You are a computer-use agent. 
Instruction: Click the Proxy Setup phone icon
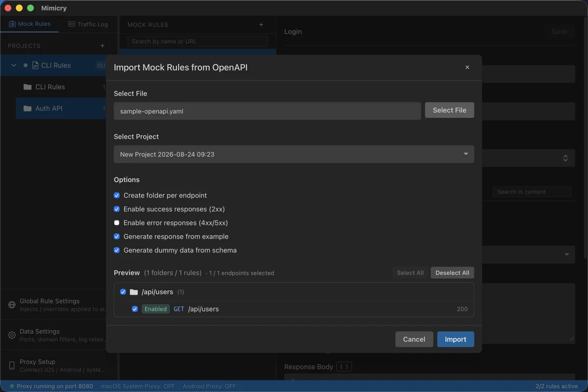pyautogui.click(x=12, y=366)
